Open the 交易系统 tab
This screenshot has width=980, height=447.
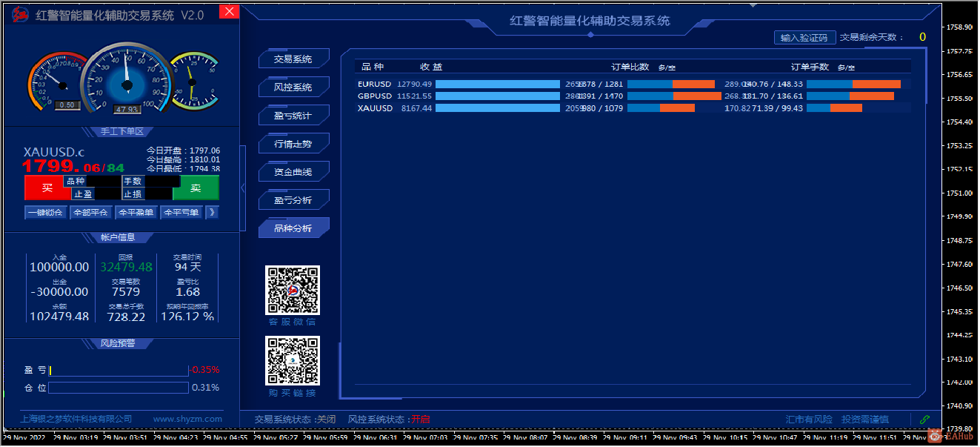click(293, 59)
